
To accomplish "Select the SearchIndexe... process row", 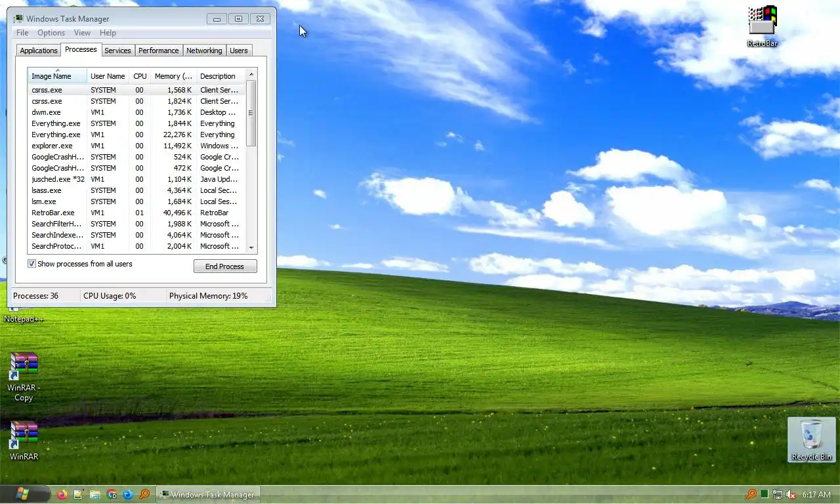I will 136,235.
